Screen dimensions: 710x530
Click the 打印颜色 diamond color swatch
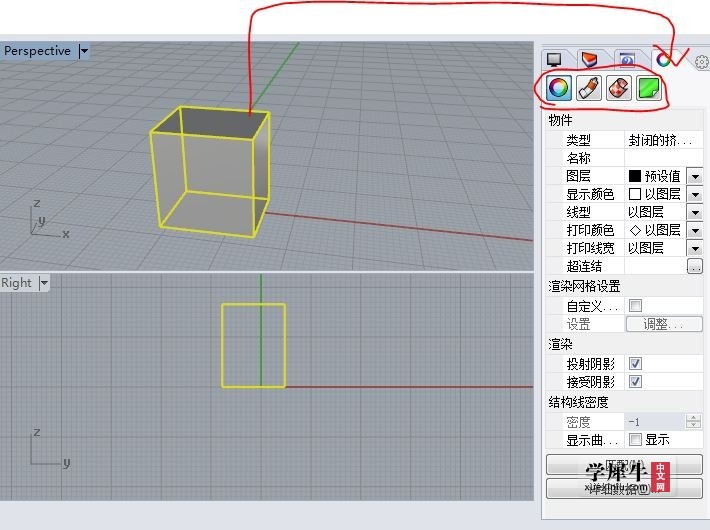pyautogui.click(x=635, y=230)
